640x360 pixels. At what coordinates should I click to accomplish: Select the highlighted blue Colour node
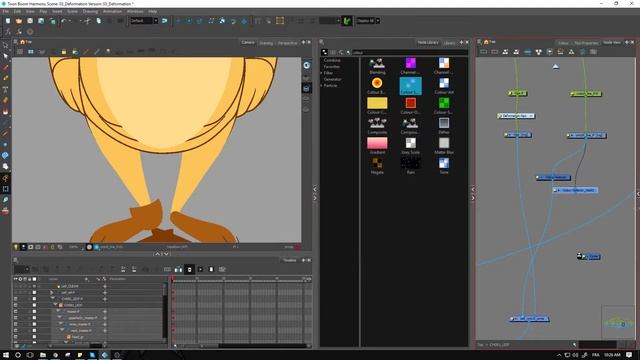click(410, 86)
